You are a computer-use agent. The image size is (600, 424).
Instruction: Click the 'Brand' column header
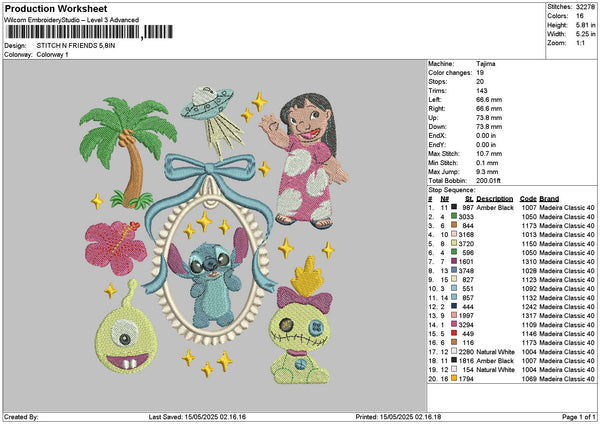coord(549,199)
